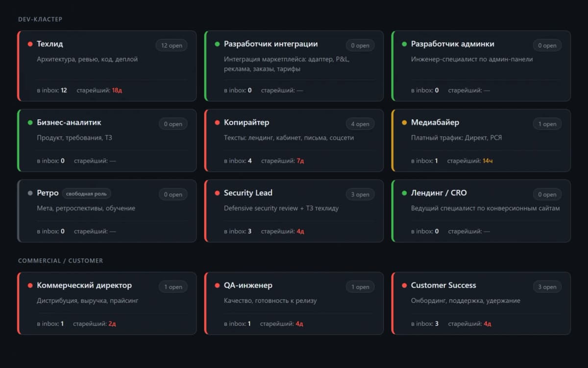Open the Разработчик админки card title
Viewport: 588px width, 368px height.
[452, 44]
